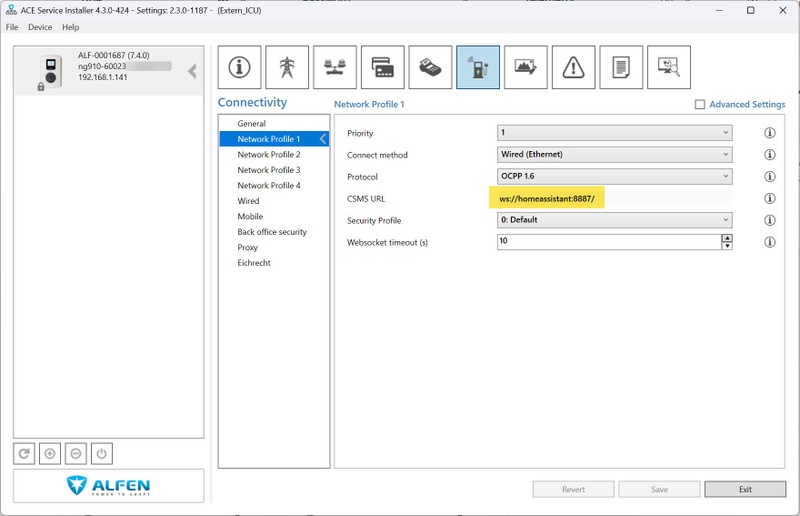Viewport: 800px width, 516px height.
Task: Click the Revert button
Action: pos(573,489)
